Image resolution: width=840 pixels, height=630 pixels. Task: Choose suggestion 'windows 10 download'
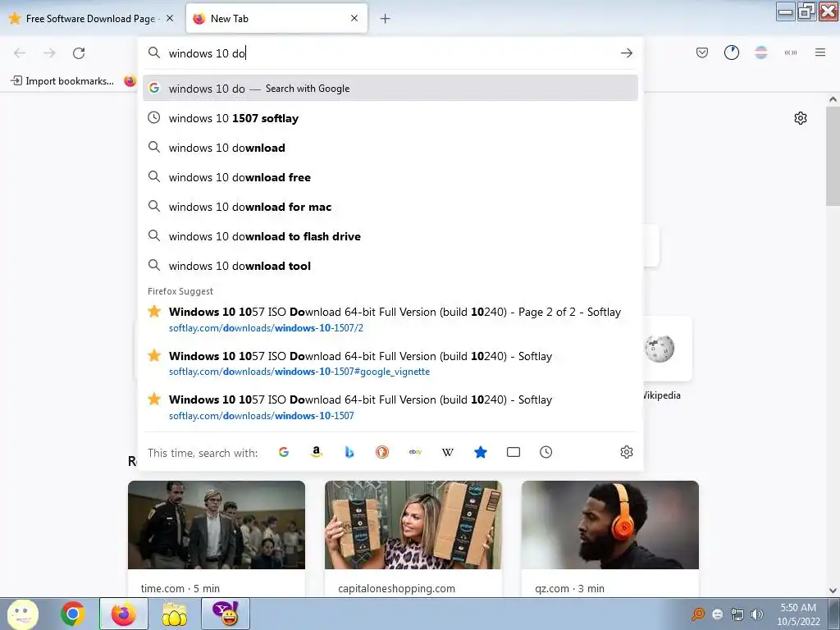coord(390,148)
